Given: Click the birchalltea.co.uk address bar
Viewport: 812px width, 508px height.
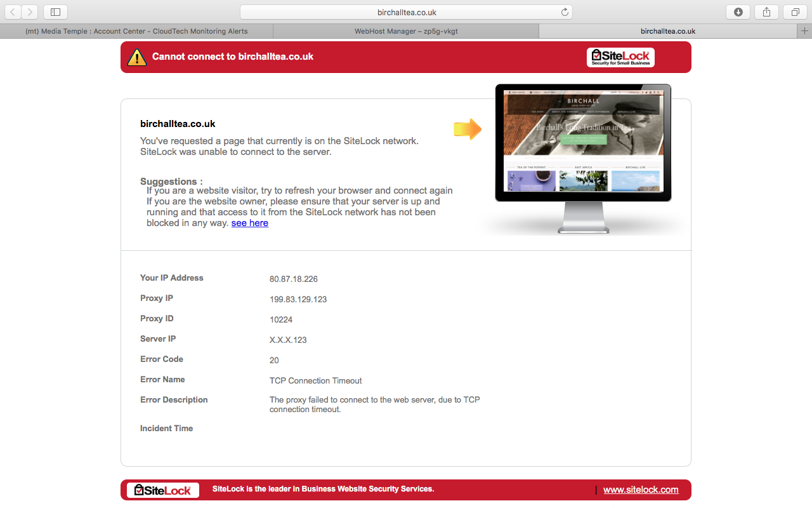Looking at the screenshot, I should 406,12.
